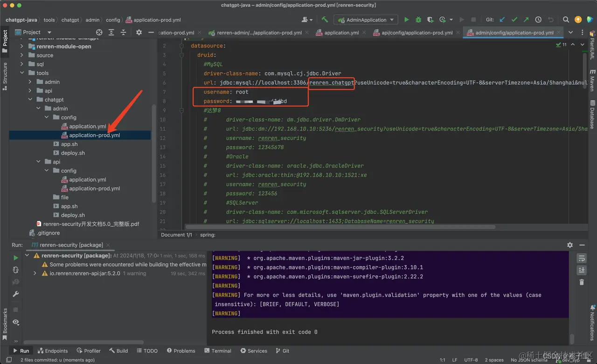597x364 pixels.
Task: Open the Problems tool tab
Action: [180, 351]
